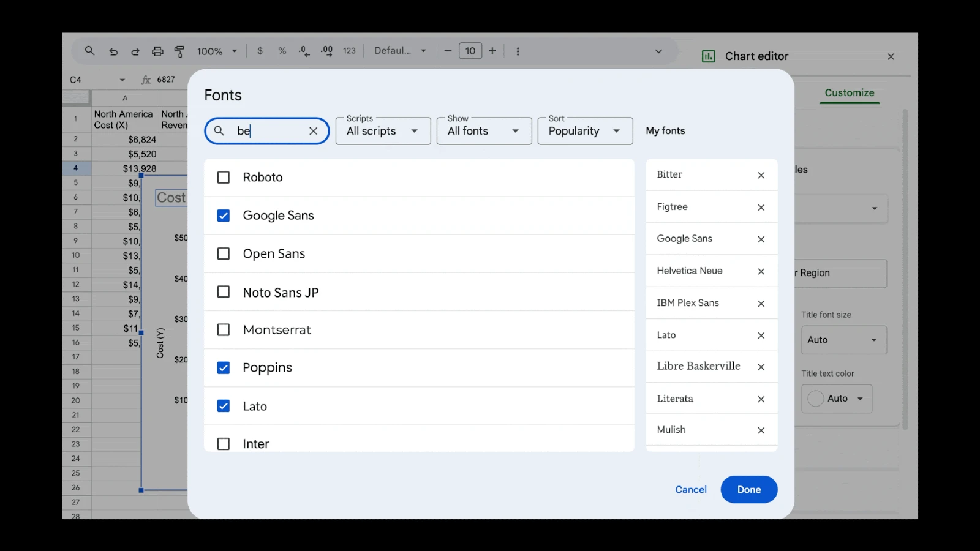The height and width of the screenshot is (551, 980).
Task: Uncheck the Lato checkbox in the font list
Action: click(x=224, y=406)
